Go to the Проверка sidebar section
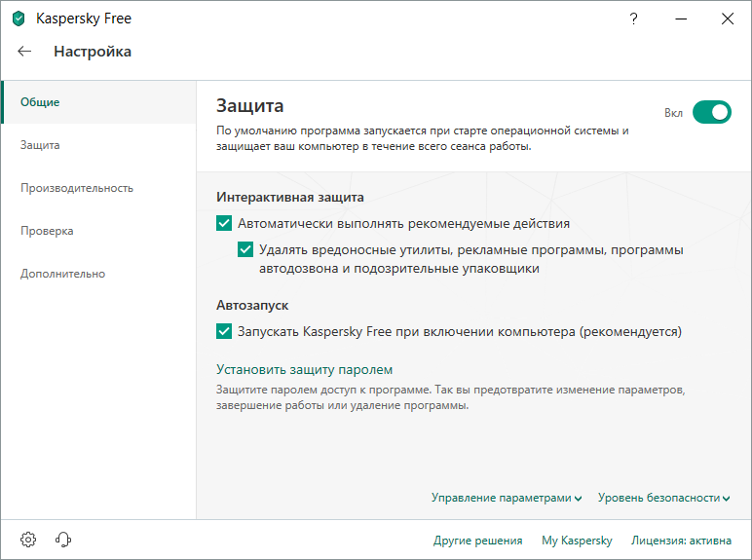752x560 pixels. [47, 231]
